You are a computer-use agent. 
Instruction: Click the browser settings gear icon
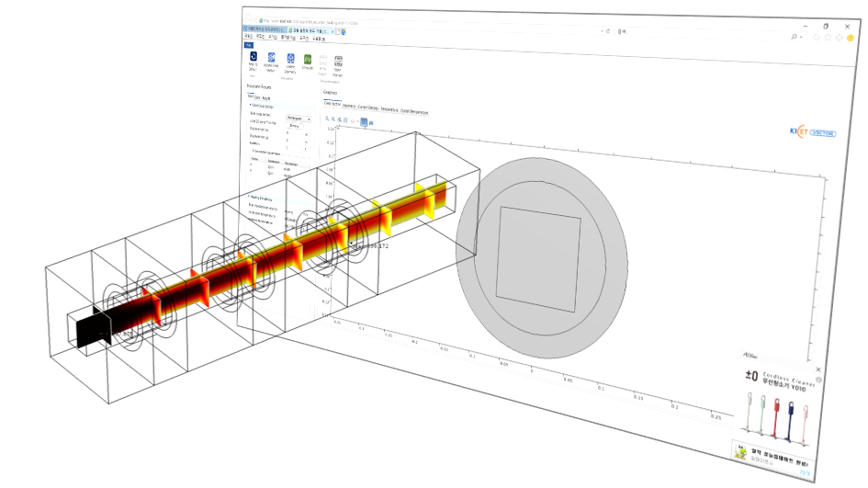pos(839,38)
